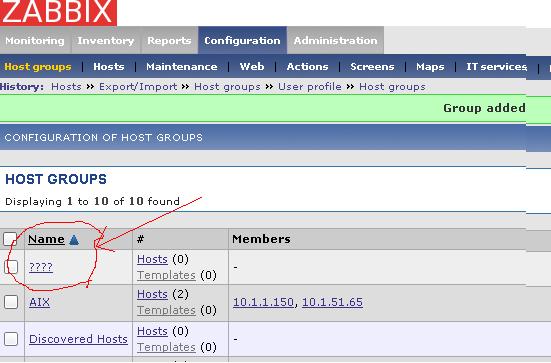Click the CONFIGURATION OF HOST GROUPS title
This screenshot has height=363, width=551.
tap(104, 137)
